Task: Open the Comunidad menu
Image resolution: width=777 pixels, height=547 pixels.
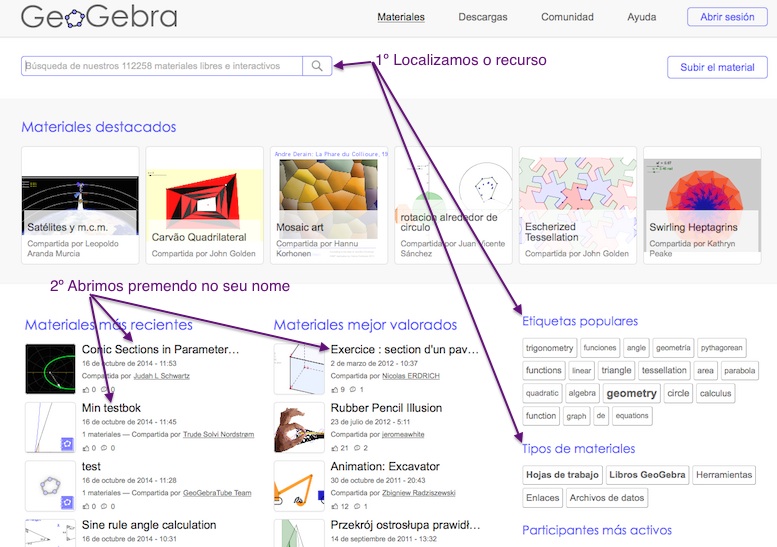Action: (567, 17)
